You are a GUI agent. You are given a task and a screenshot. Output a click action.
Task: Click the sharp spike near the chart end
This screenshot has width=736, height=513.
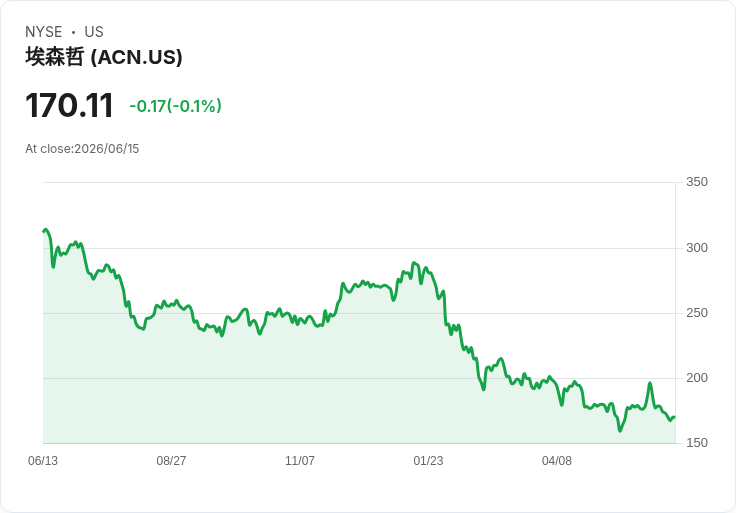click(650, 383)
